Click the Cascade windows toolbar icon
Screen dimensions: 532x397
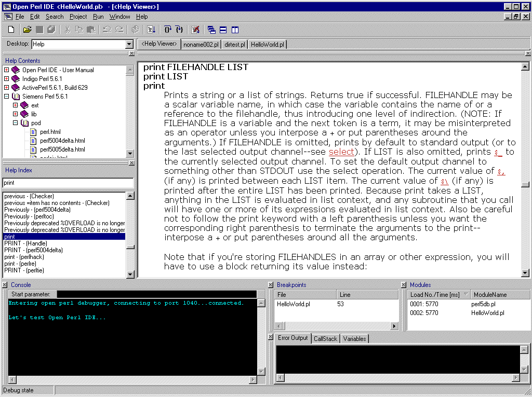pyautogui.click(x=211, y=30)
